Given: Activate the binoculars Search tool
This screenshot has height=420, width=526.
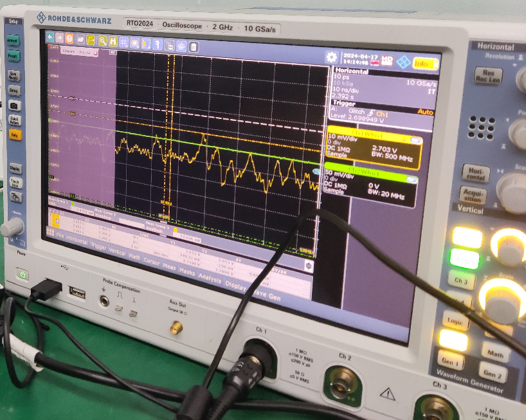Looking at the screenshot, I should click(x=113, y=42).
